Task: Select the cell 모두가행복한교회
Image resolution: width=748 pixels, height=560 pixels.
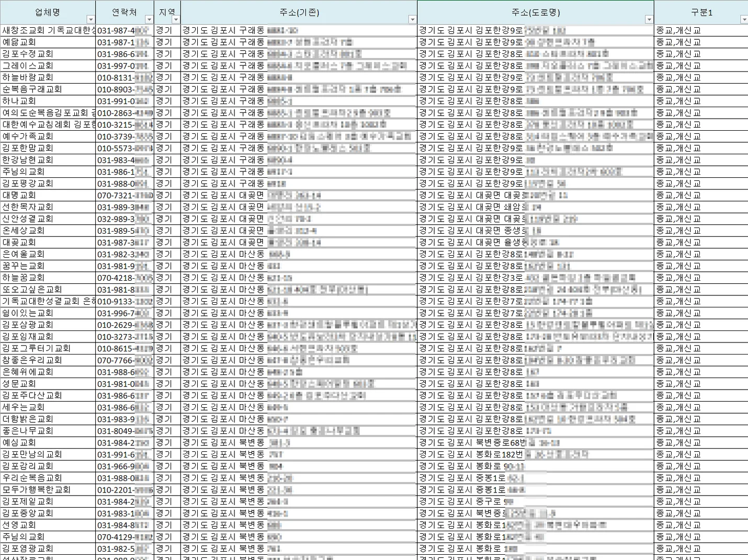Action: (48, 489)
